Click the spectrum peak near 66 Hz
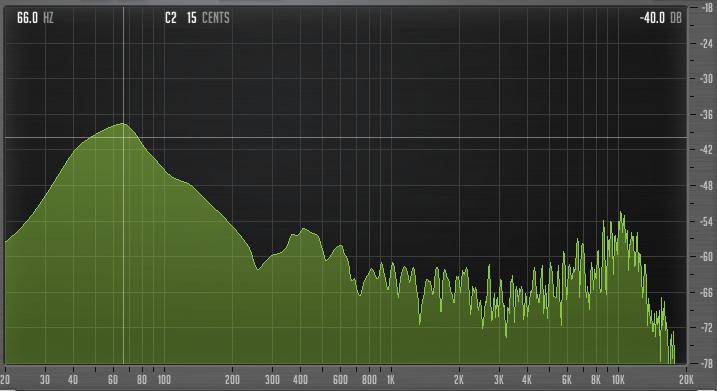 123,123
